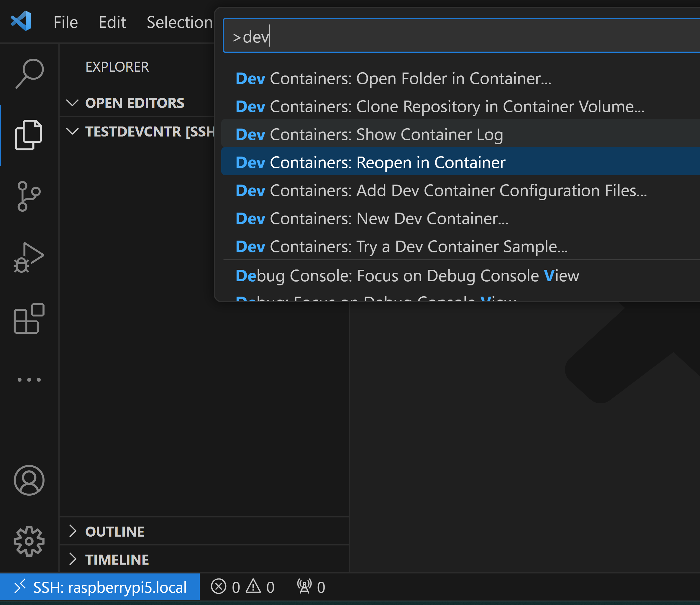Select Debug Console: Focus on Debug Console View
Image resolution: width=700 pixels, height=605 pixels.
(460, 276)
